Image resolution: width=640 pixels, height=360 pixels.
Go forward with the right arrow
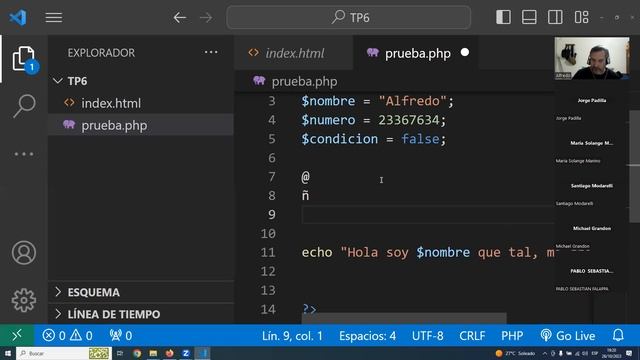[x=206, y=18]
